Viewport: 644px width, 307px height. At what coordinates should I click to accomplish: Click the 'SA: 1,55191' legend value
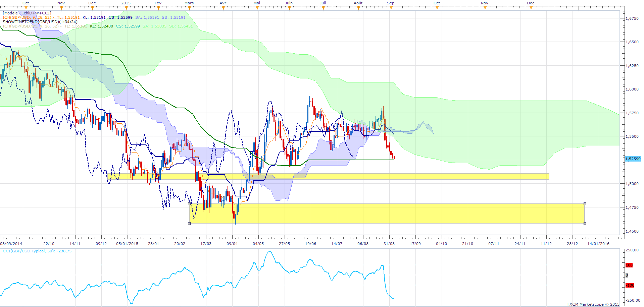[x=147, y=17]
